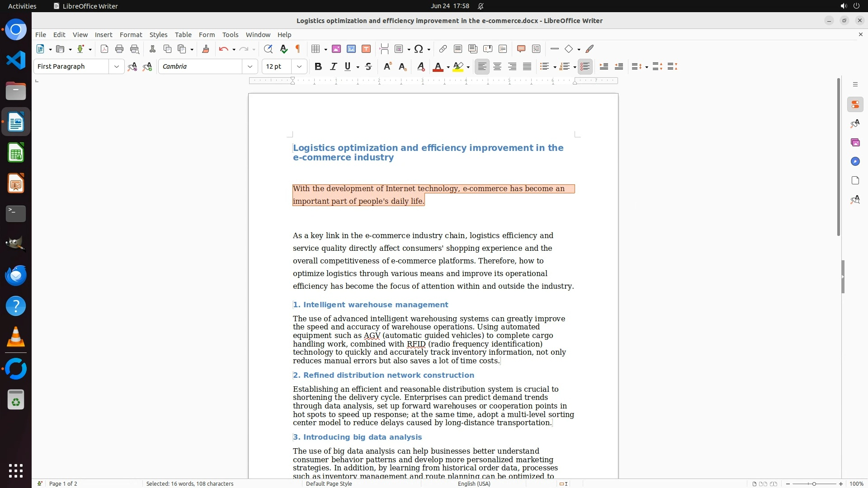868x488 pixels.
Task: Open the Tools menu
Action: (x=230, y=35)
